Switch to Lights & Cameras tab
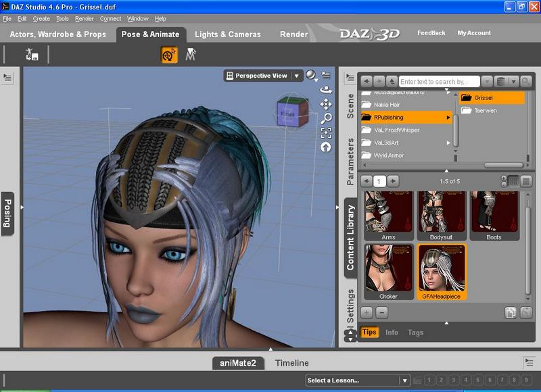Image resolution: width=541 pixels, height=392 pixels. (x=228, y=34)
